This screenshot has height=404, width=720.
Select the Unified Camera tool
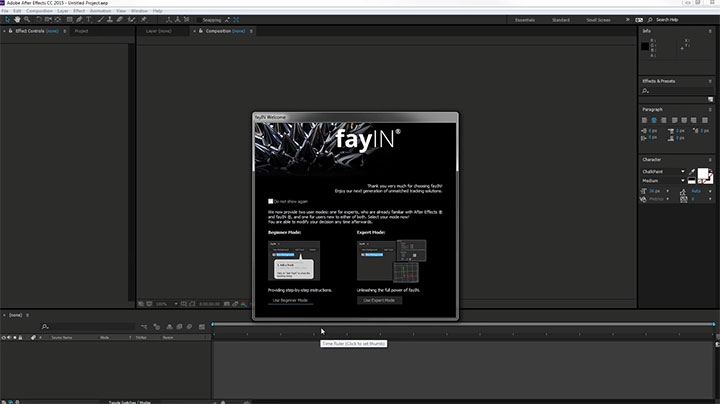point(48,20)
